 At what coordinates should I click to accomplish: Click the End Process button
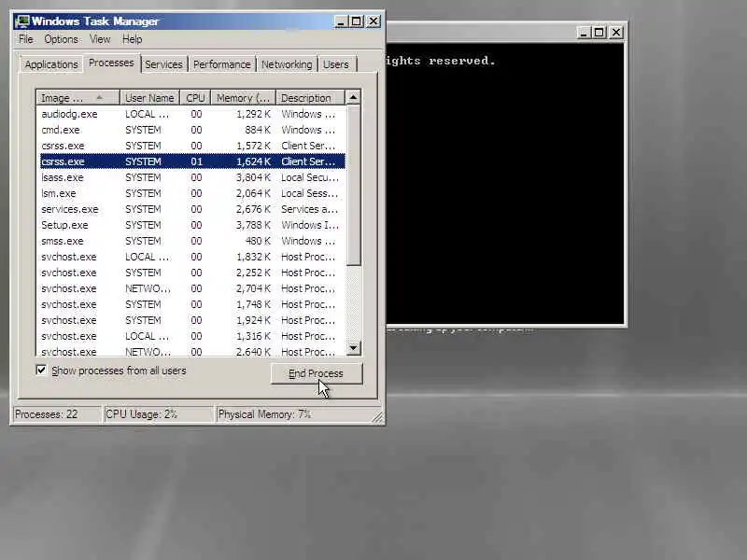coord(317,373)
